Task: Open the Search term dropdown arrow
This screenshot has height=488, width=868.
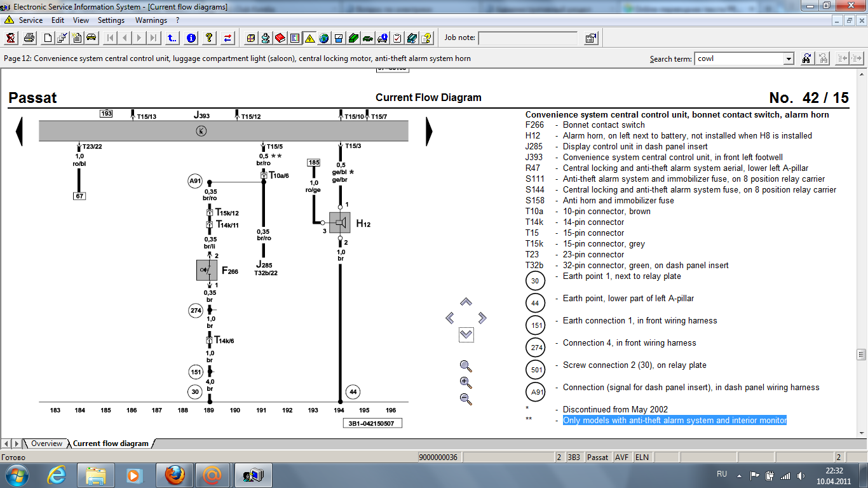Action: coord(789,59)
